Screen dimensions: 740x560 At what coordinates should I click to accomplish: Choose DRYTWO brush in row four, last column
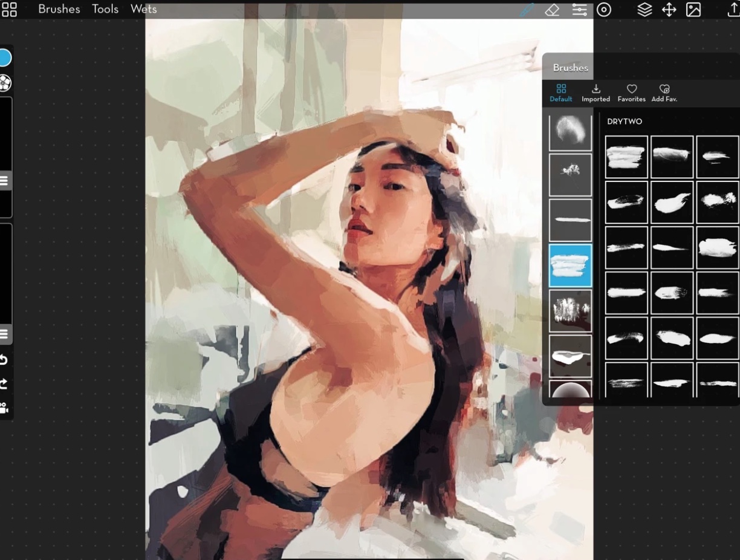coord(718,293)
